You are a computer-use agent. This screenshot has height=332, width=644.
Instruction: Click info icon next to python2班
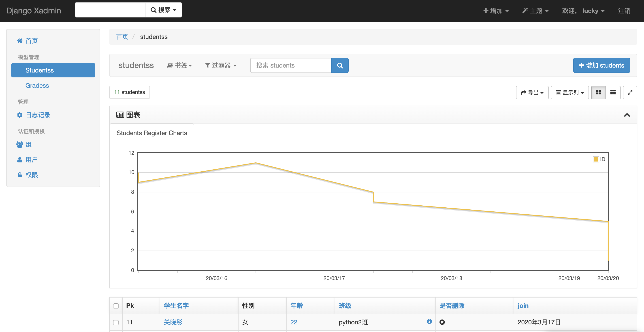pos(429,321)
